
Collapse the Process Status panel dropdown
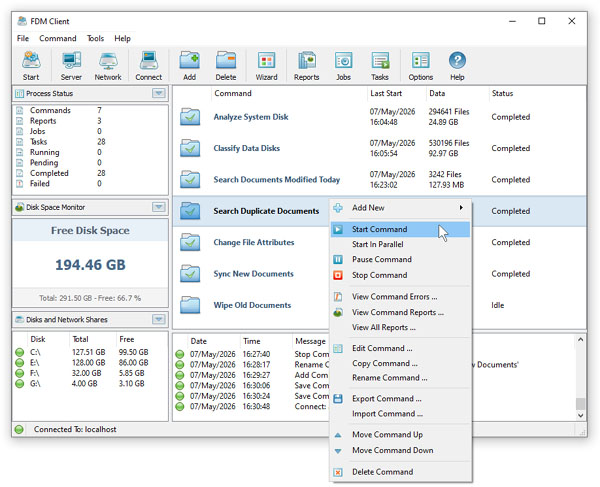(159, 93)
